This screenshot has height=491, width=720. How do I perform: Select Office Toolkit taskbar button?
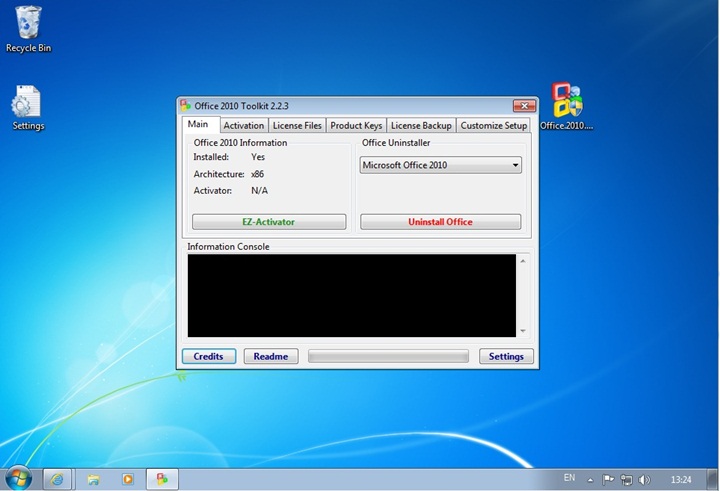click(162, 480)
